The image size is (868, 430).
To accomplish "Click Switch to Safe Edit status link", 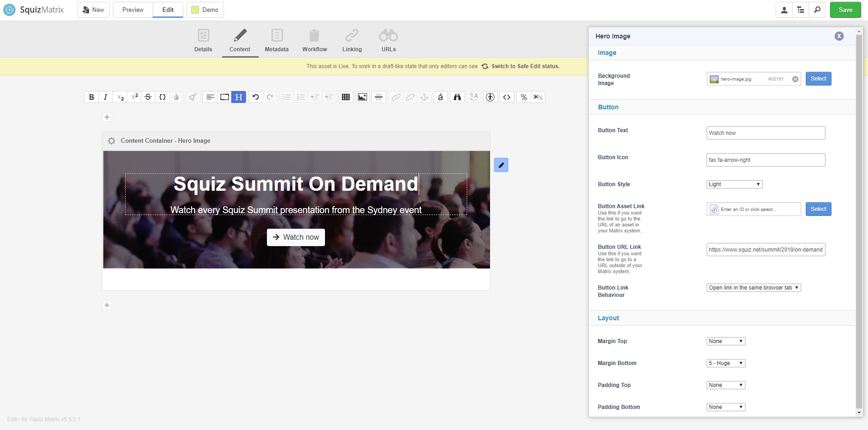I will (521, 66).
